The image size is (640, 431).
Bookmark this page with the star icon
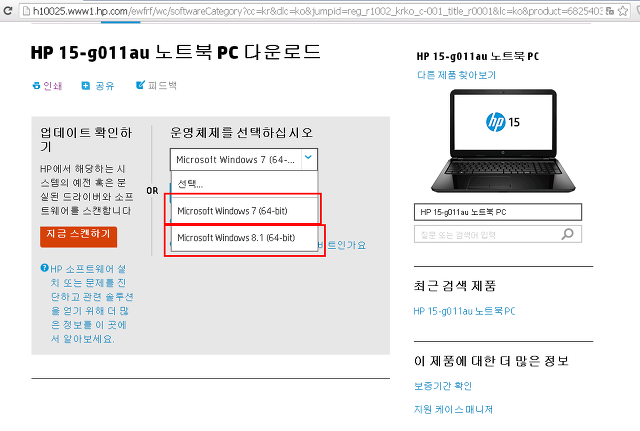(623, 11)
